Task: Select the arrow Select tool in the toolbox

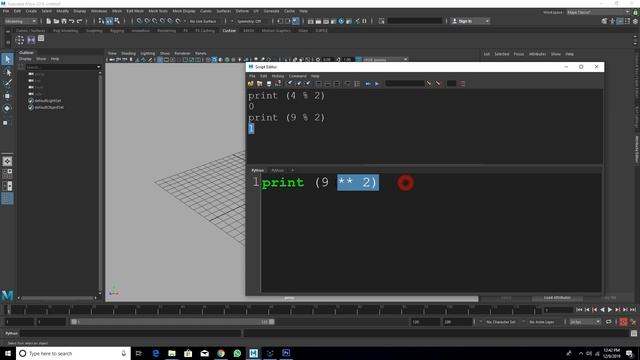Action: click(x=7, y=60)
